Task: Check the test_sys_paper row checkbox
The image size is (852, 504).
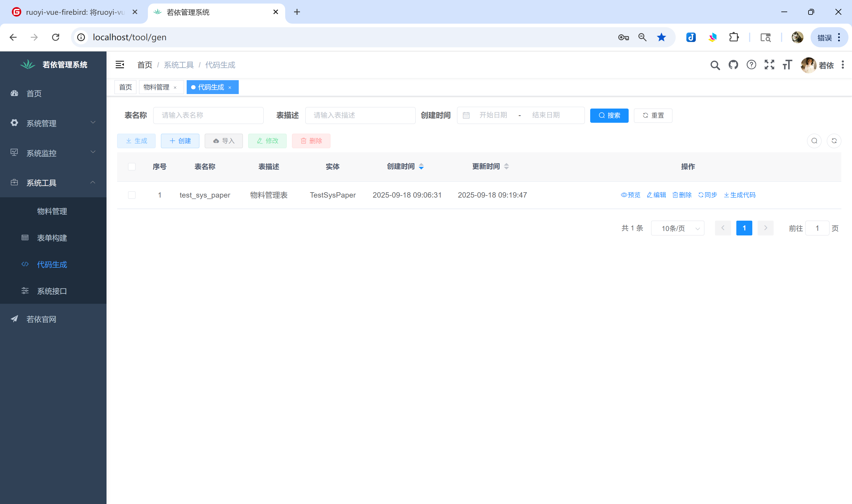Action: [132, 195]
